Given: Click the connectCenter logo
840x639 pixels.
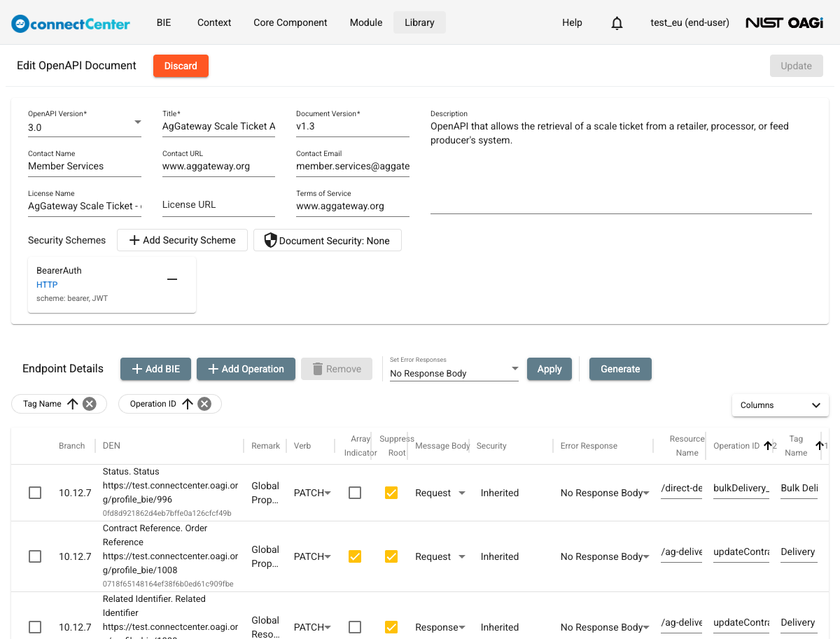Looking at the screenshot, I should pos(71,23).
